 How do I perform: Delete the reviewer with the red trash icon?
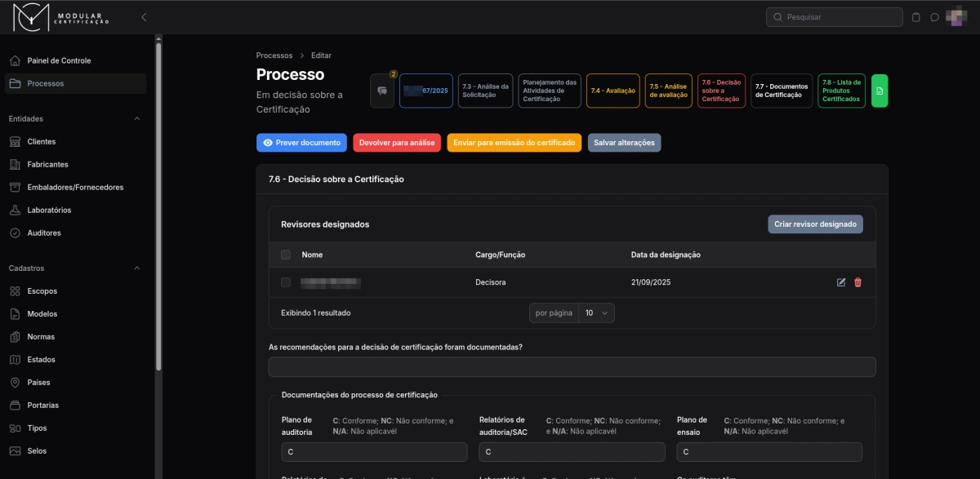point(858,282)
